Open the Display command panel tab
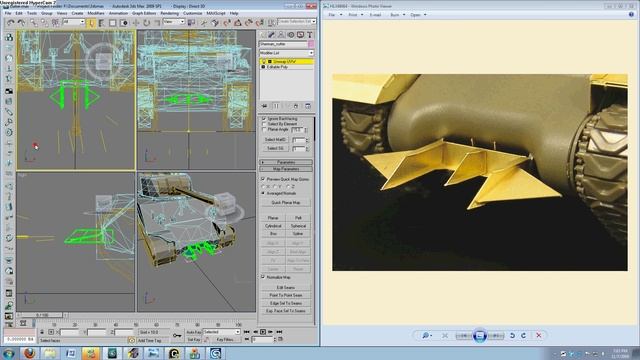Image resolution: width=640 pixels, height=360 pixels. click(300, 35)
